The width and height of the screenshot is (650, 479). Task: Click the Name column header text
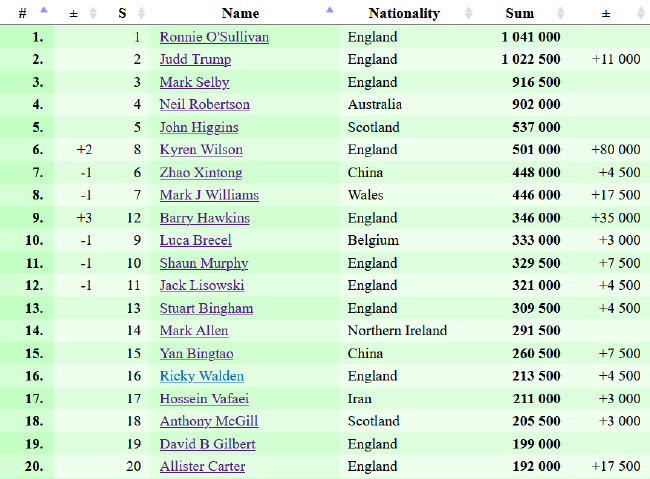point(240,13)
